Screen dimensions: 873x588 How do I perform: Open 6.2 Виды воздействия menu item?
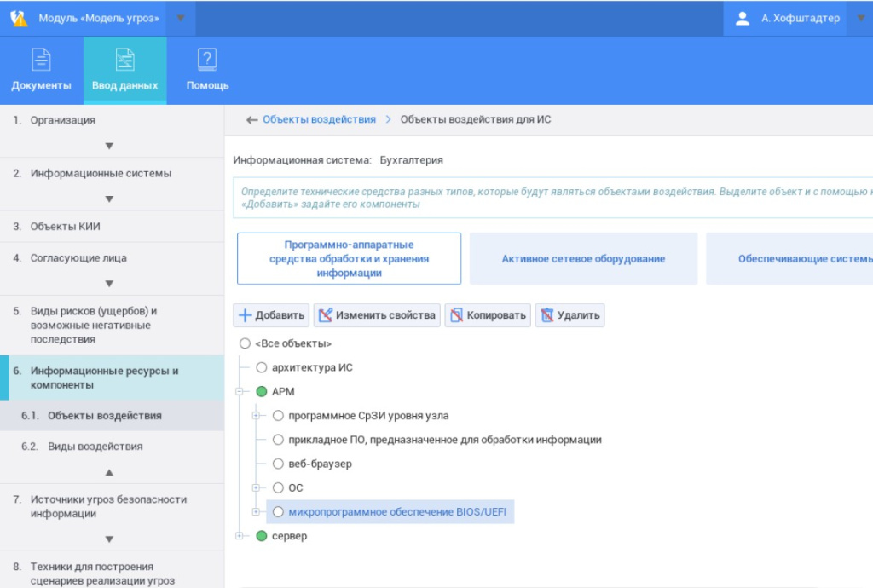tap(95, 447)
